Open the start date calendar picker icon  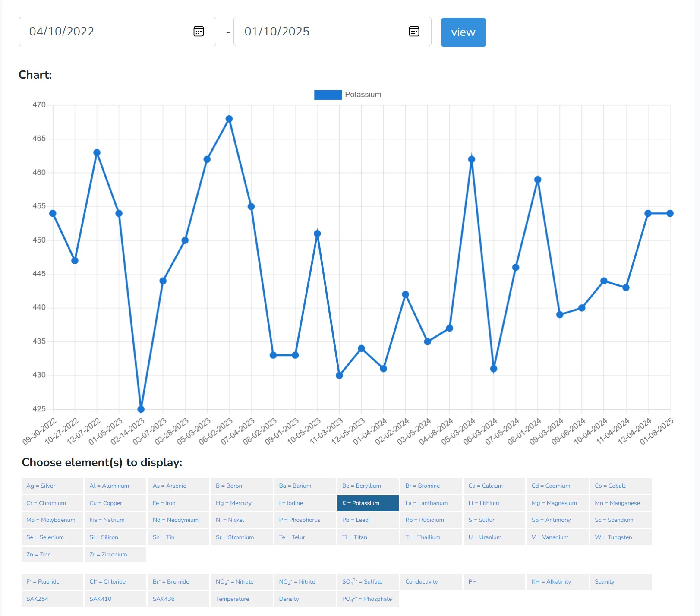pyautogui.click(x=199, y=32)
